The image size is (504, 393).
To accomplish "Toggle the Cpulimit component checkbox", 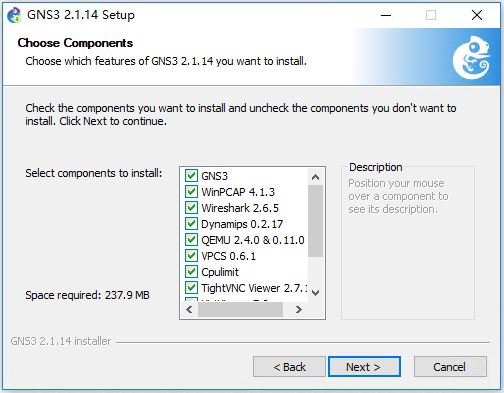I will coord(191,272).
